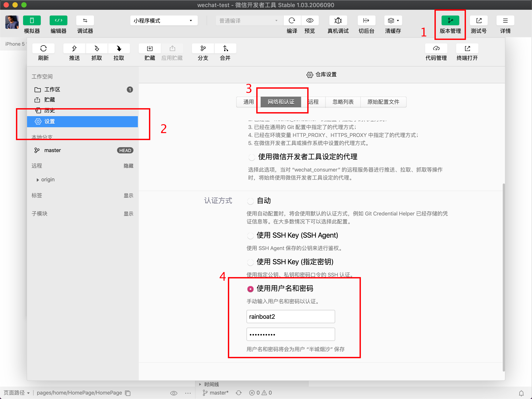The image size is (532, 399).
Task: Select 设置 in the workspace sidebar
Action: click(82, 121)
